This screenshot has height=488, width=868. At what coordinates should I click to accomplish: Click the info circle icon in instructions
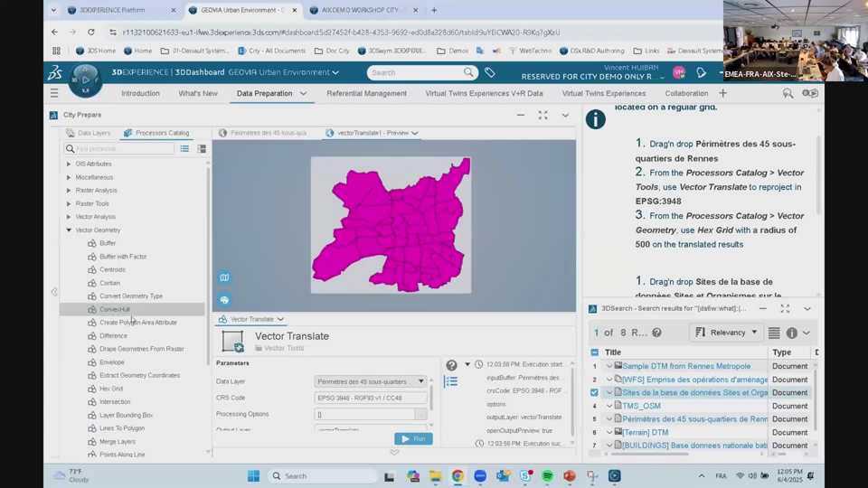[596, 119]
